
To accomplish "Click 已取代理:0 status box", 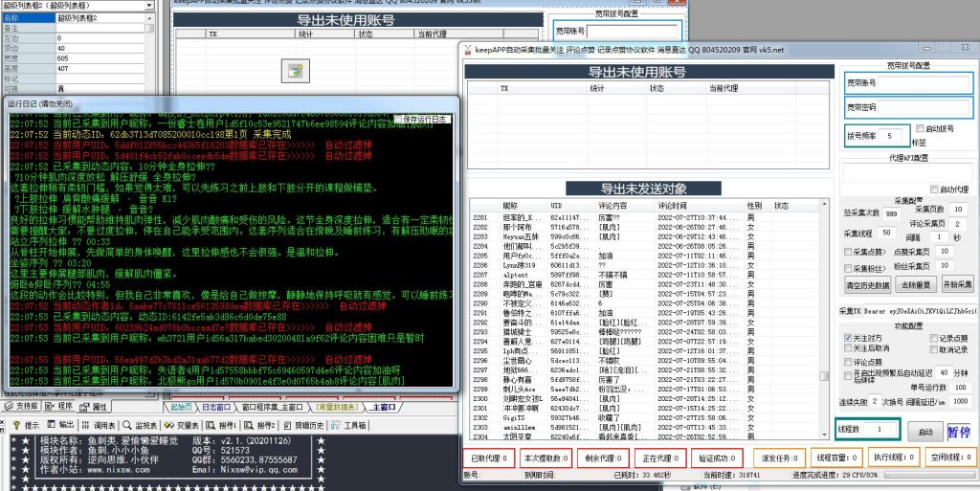I will point(489,458).
